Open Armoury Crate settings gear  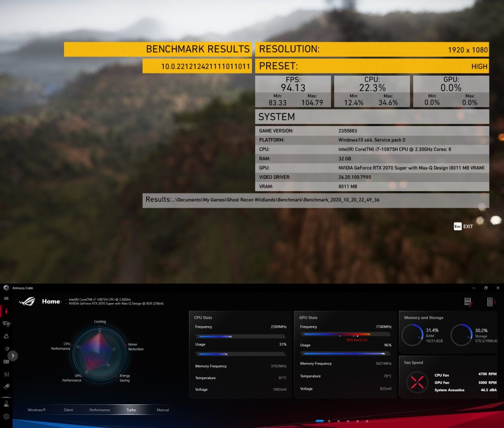(6, 417)
